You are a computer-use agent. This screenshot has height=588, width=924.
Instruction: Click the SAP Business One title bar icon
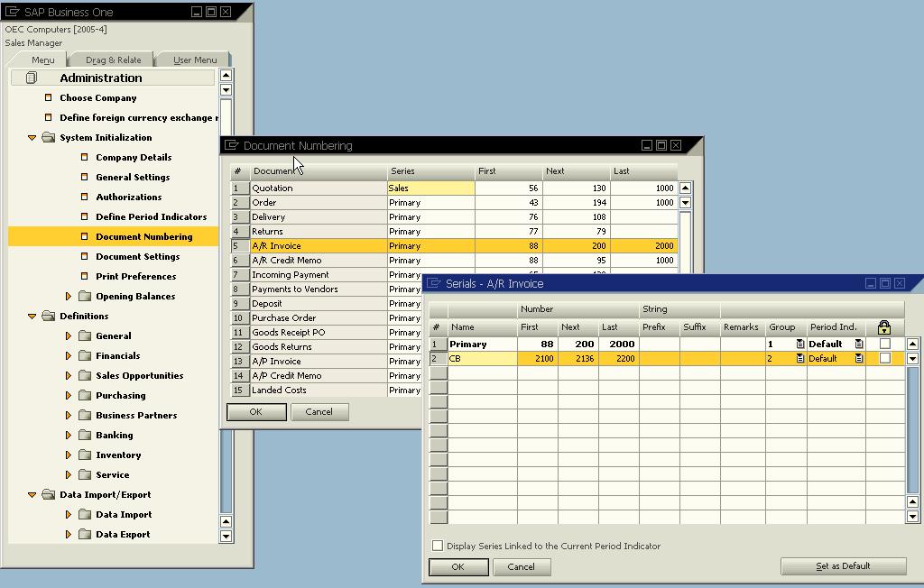click(12, 12)
